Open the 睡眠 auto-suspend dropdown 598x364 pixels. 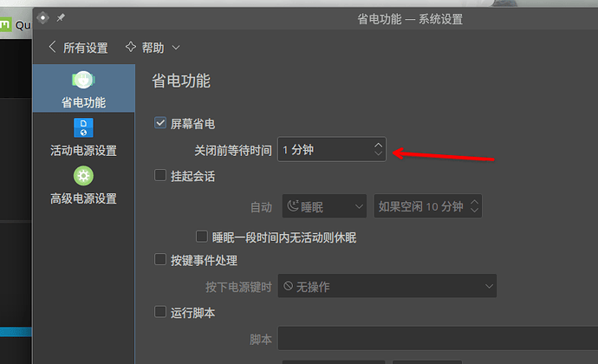(x=324, y=206)
